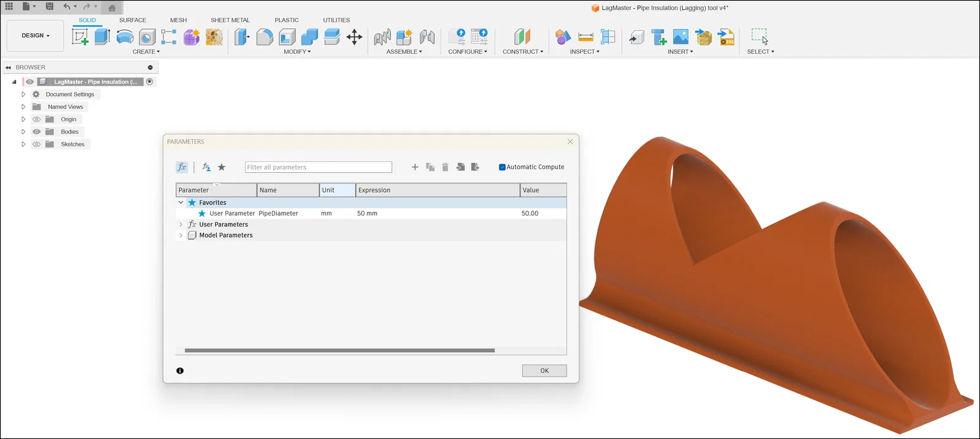
Task: Select the Shell tool
Action: point(287,37)
